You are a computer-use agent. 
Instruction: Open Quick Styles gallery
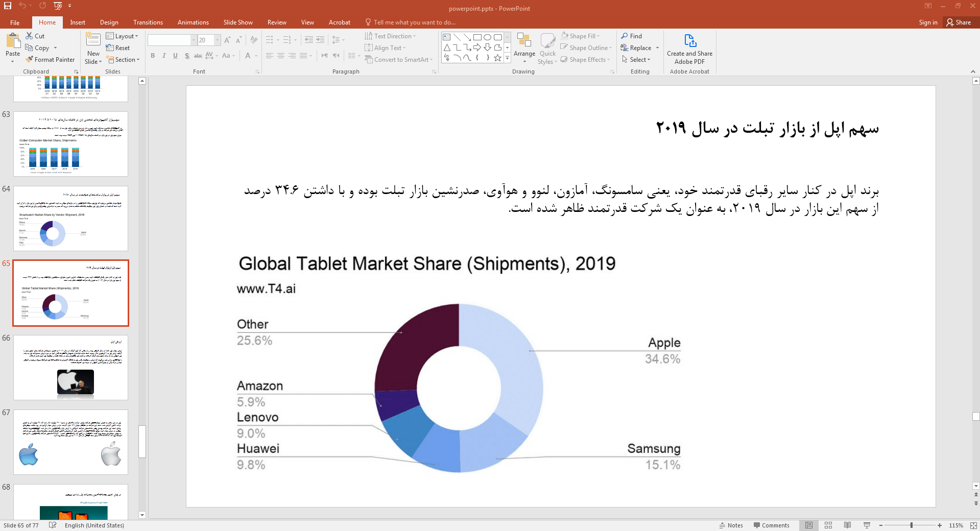tap(547, 49)
